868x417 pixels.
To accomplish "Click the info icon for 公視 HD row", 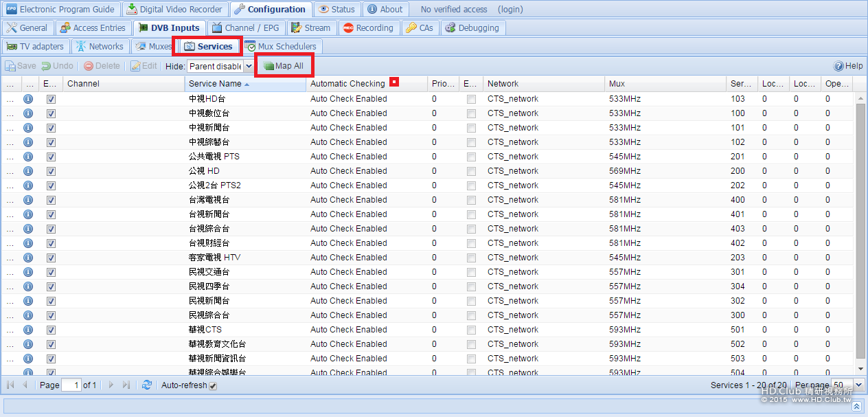I will 28,171.
